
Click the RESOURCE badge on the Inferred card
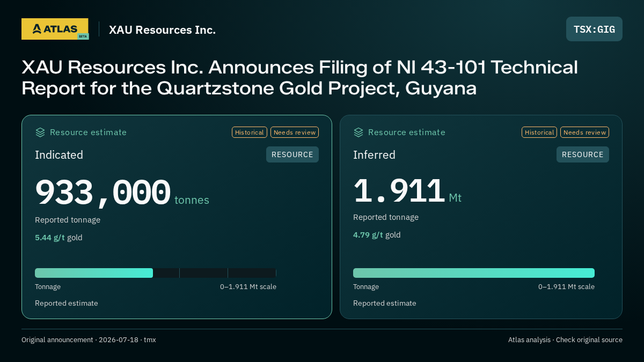click(583, 154)
